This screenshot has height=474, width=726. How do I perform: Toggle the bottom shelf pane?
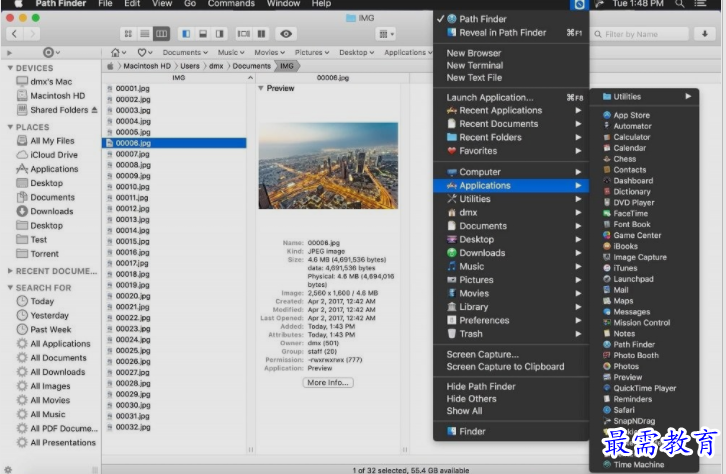(x=203, y=34)
